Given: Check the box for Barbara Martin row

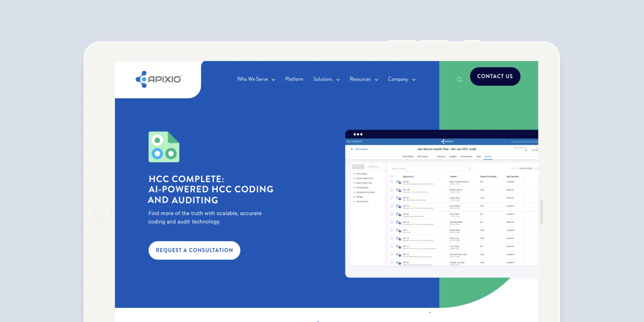Looking at the screenshot, I should pos(391,190).
